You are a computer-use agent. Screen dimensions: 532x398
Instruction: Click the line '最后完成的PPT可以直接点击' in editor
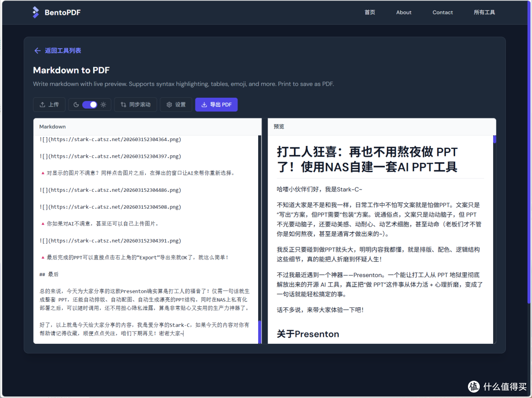(134, 257)
